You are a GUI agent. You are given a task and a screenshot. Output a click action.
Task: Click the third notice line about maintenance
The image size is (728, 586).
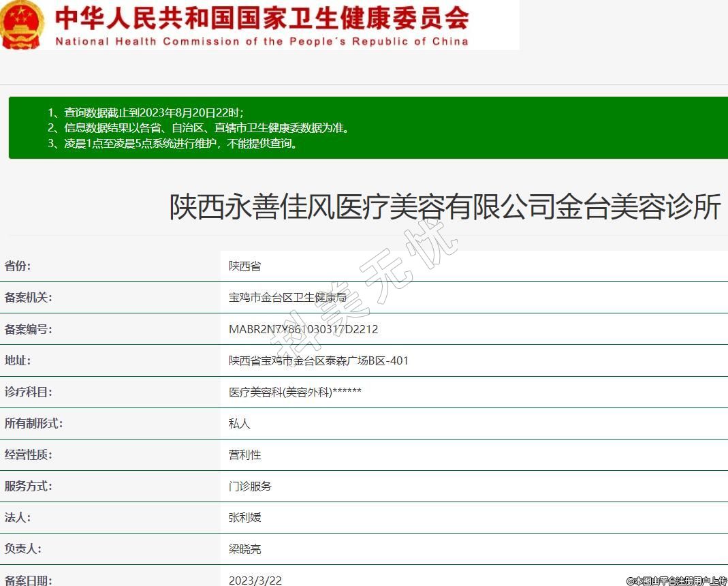[x=174, y=143]
